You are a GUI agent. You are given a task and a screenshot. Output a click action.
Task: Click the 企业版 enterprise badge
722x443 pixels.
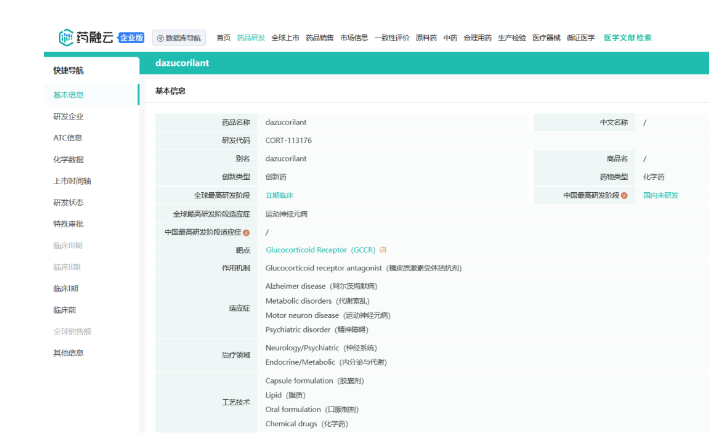click(131, 37)
